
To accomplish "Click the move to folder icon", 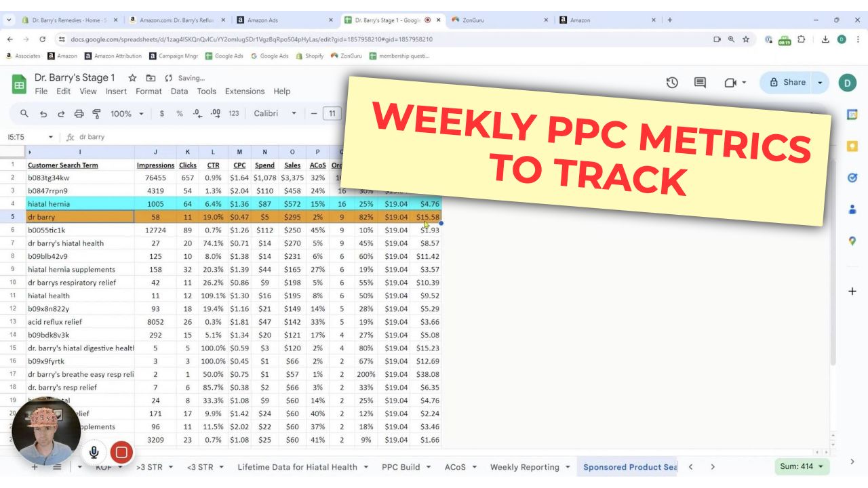I will 151,78.
